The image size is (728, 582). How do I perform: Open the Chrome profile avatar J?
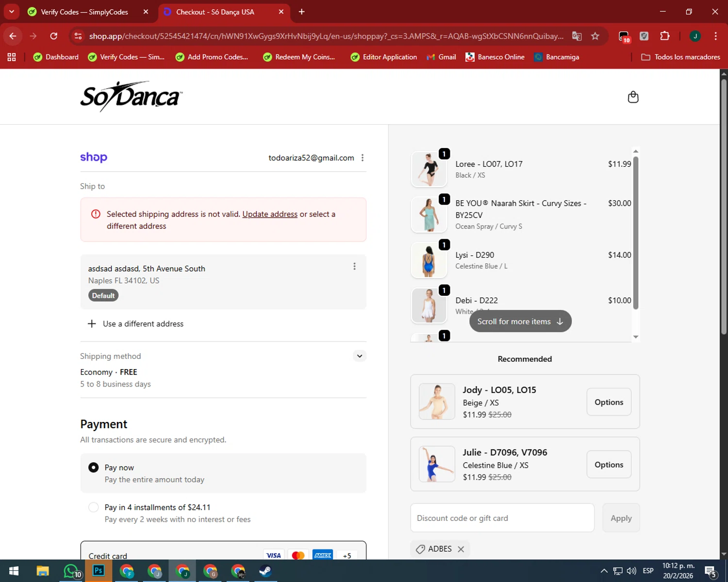click(x=695, y=36)
